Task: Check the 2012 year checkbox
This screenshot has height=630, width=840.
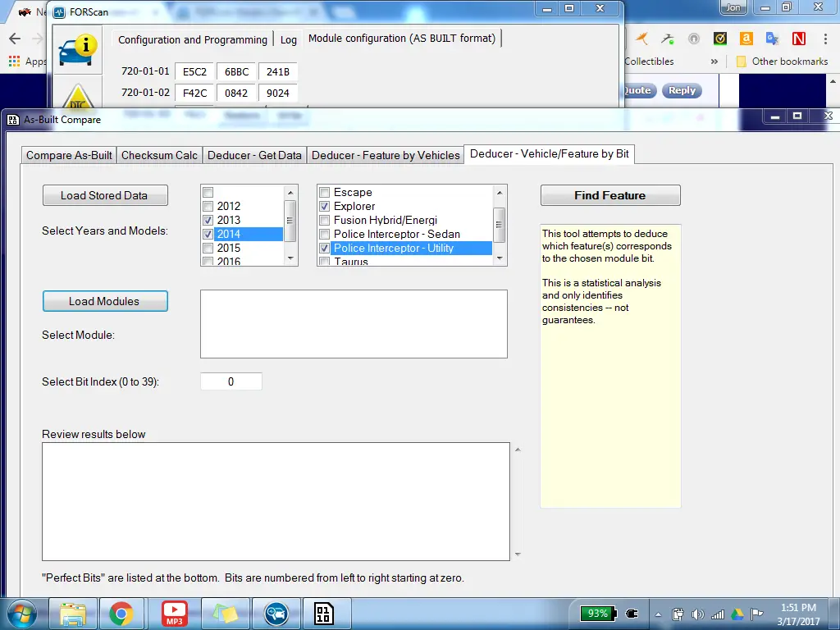Action: 208,206
